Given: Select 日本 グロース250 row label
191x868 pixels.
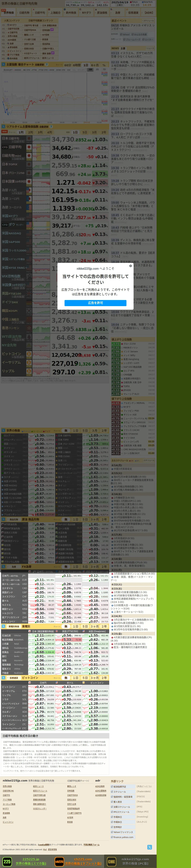Looking at the screenshot, I should click(x=13, y=173).
